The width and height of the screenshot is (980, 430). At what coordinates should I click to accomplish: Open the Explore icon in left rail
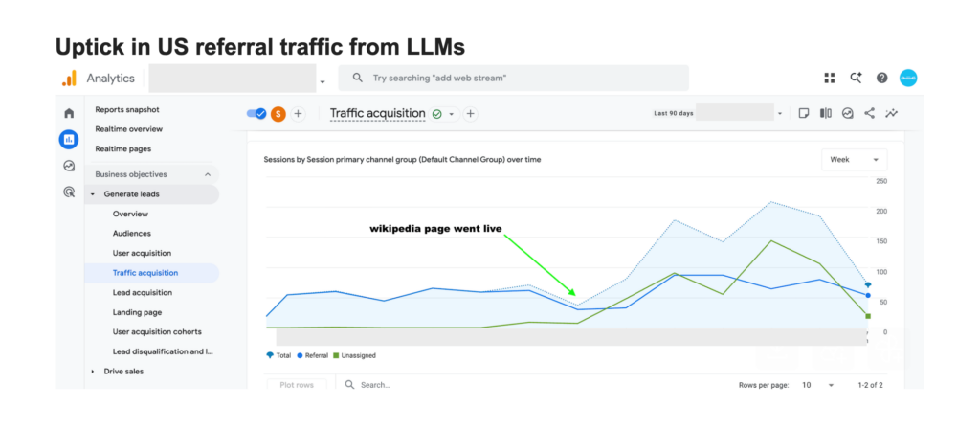click(x=69, y=166)
